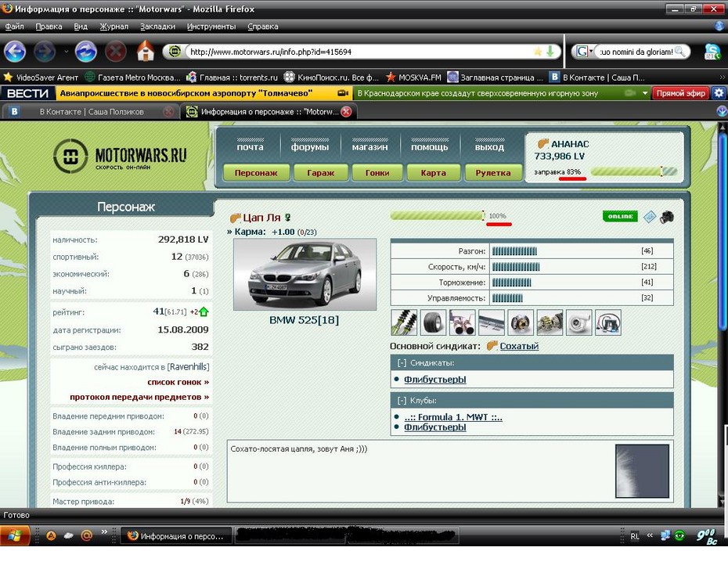
Task: Open the Гонки section
Action: pyautogui.click(x=377, y=173)
